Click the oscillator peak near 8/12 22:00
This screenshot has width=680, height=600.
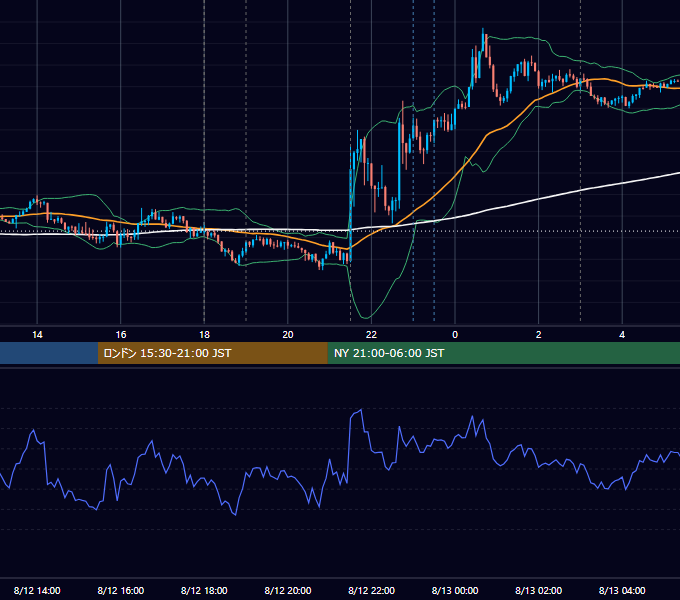pos(361,410)
